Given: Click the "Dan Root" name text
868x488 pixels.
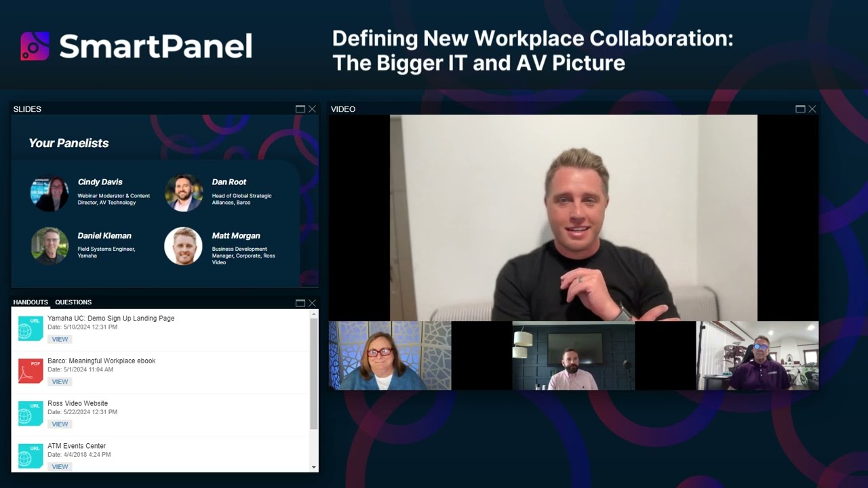Looking at the screenshot, I should 229,182.
